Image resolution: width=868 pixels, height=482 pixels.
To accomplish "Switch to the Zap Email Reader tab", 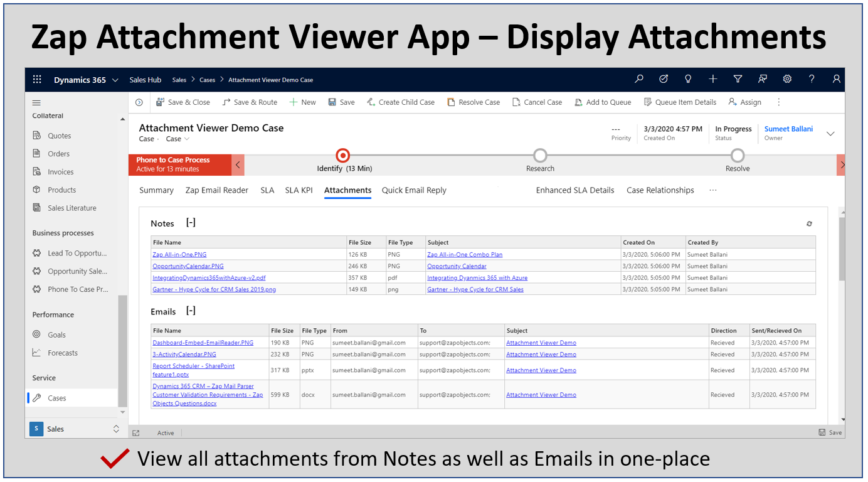I will pos(216,190).
